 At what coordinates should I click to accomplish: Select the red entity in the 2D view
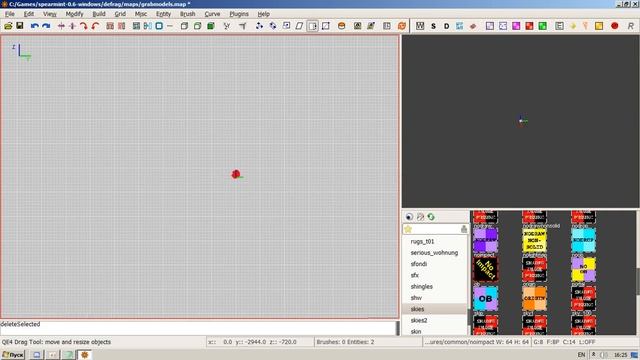coord(236,174)
